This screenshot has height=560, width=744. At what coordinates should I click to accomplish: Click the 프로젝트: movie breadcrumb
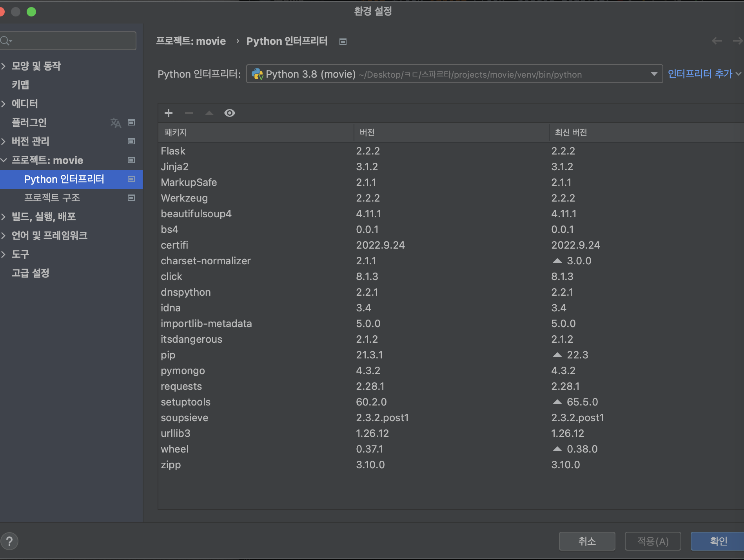click(x=191, y=41)
